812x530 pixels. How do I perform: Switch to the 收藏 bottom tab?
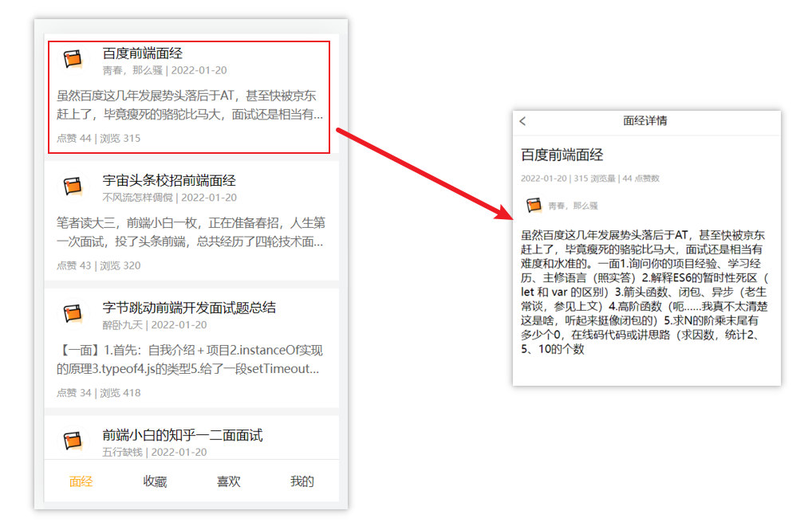pyautogui.click(x=155, y=482)
